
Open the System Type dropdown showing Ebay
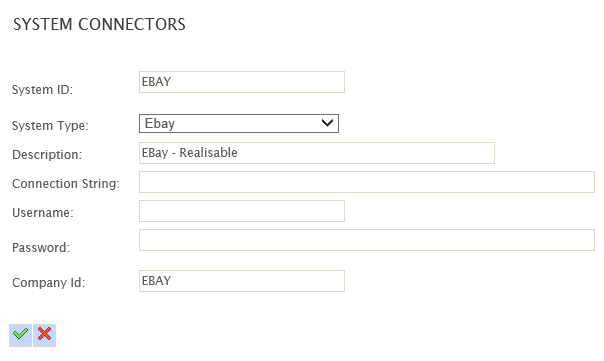239,123
